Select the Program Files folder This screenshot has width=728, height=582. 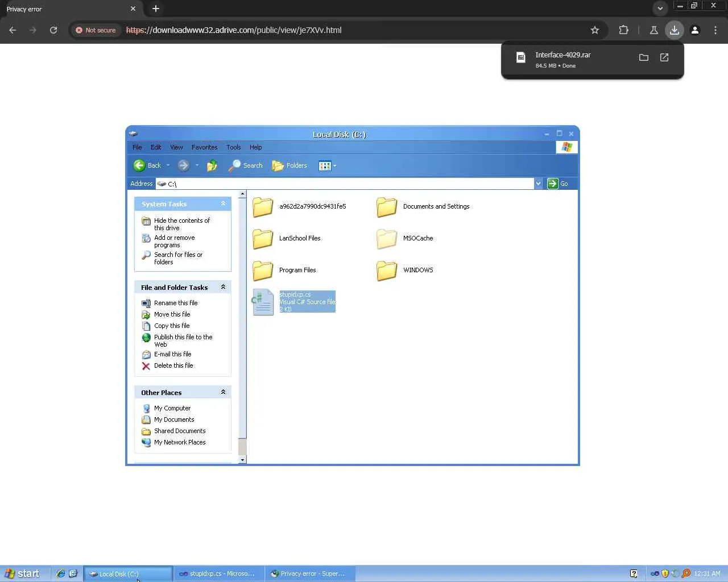(284, 271)
